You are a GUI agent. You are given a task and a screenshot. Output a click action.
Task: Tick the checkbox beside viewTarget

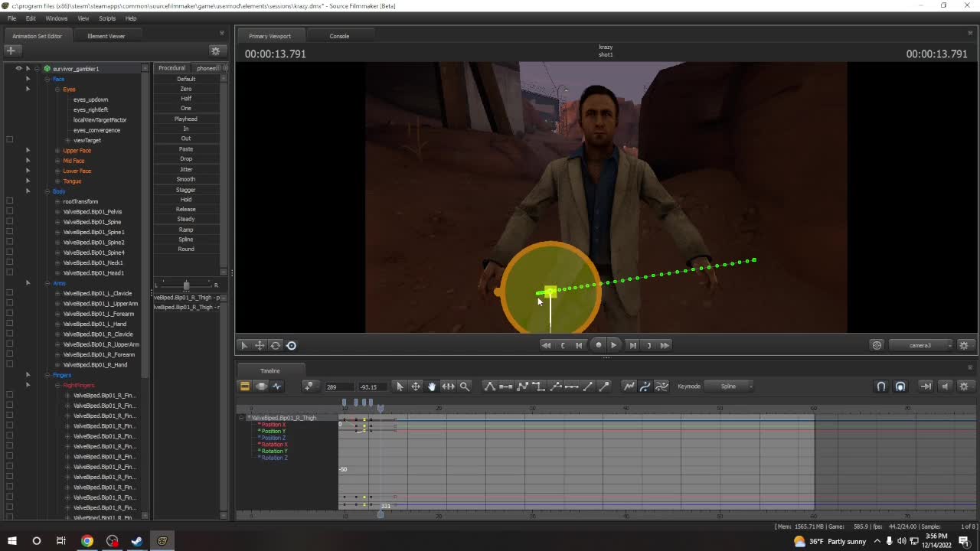(9, 140)
